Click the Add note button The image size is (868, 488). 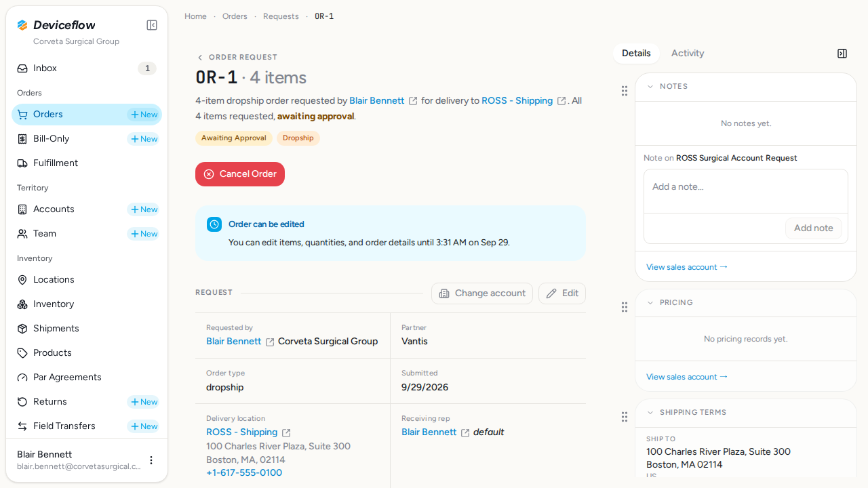point(814,228)
